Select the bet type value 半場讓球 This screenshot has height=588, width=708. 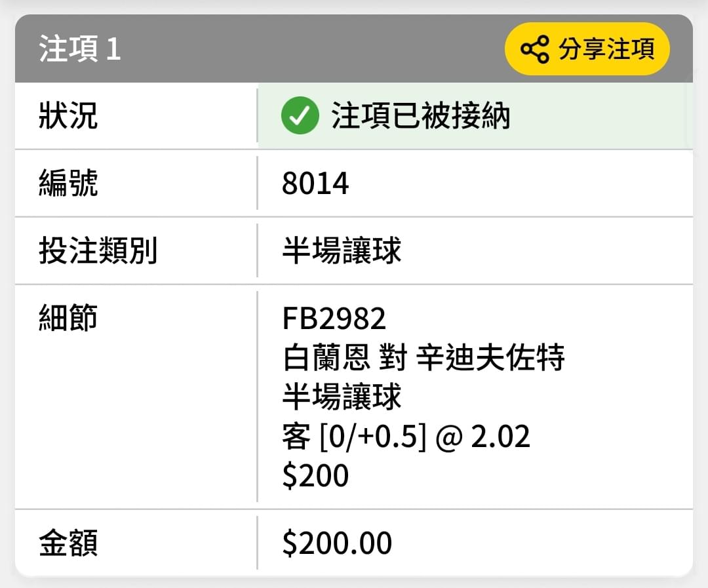tap(342, 250)
